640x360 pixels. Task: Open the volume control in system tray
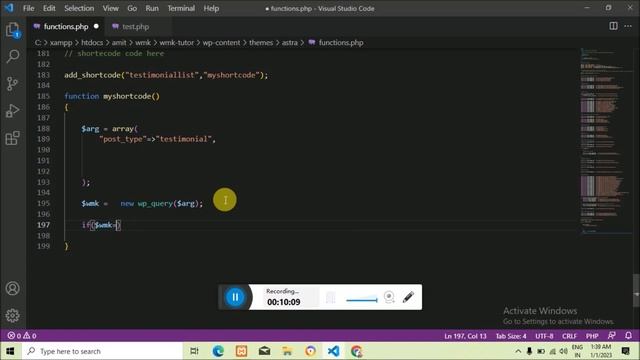point(564,351)
